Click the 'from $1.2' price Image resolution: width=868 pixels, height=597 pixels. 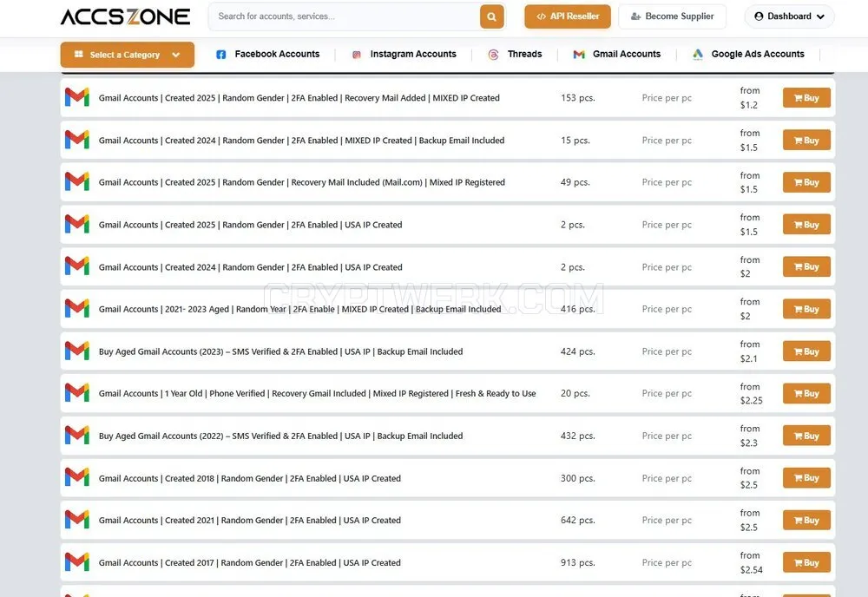click(x=750, y=98)
